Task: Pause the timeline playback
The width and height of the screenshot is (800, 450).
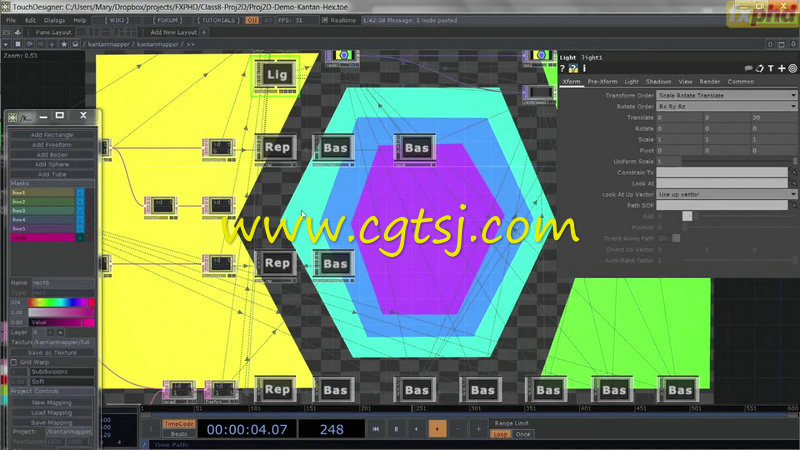Action: tap(396, 429)
